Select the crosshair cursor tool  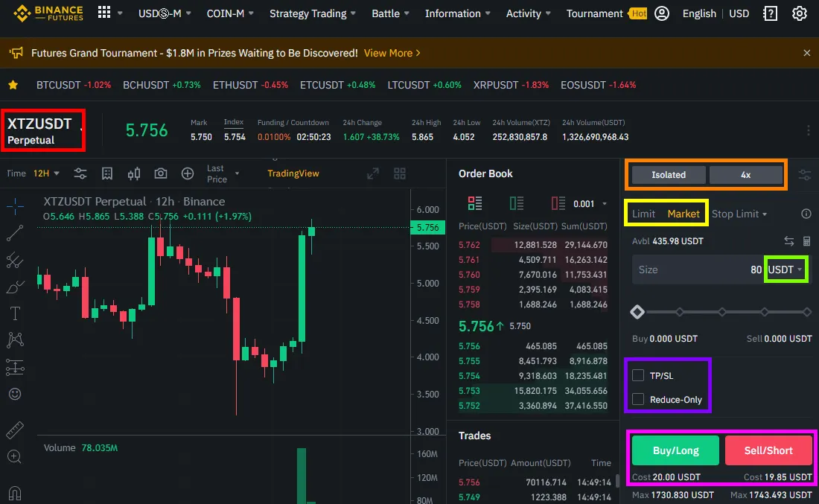click(15, 206)
